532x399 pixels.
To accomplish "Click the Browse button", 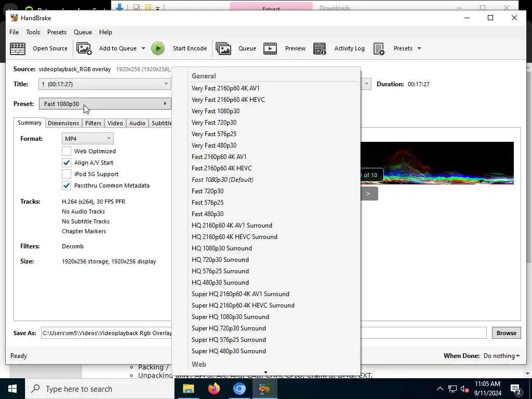I will 506,333.
